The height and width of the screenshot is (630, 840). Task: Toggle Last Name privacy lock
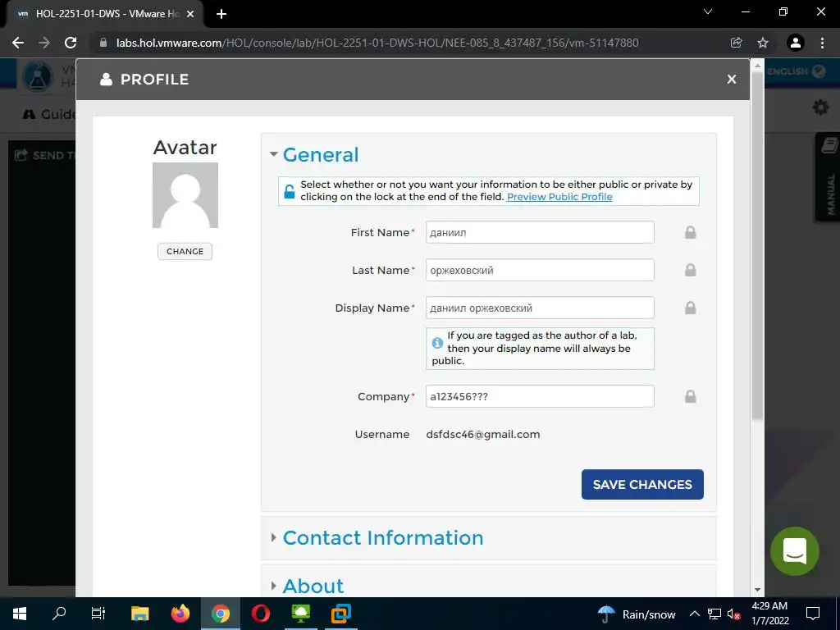(690, 269)
